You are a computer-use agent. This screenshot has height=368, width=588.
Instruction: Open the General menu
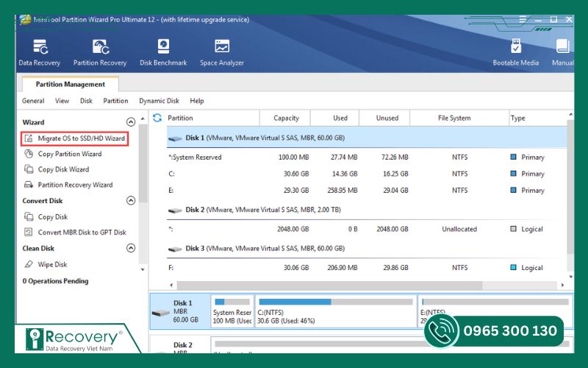(x=33, y=101)
